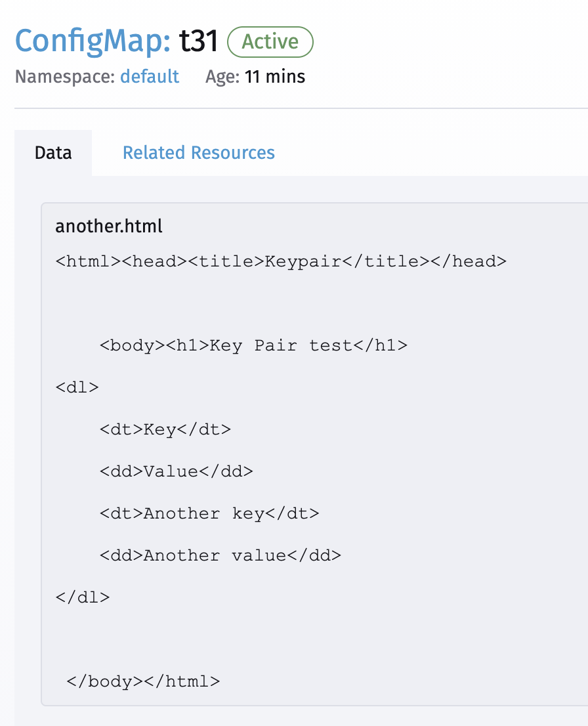Select the Value definition description line
This screenshot has width=588, height=726.
pos(176,471)
